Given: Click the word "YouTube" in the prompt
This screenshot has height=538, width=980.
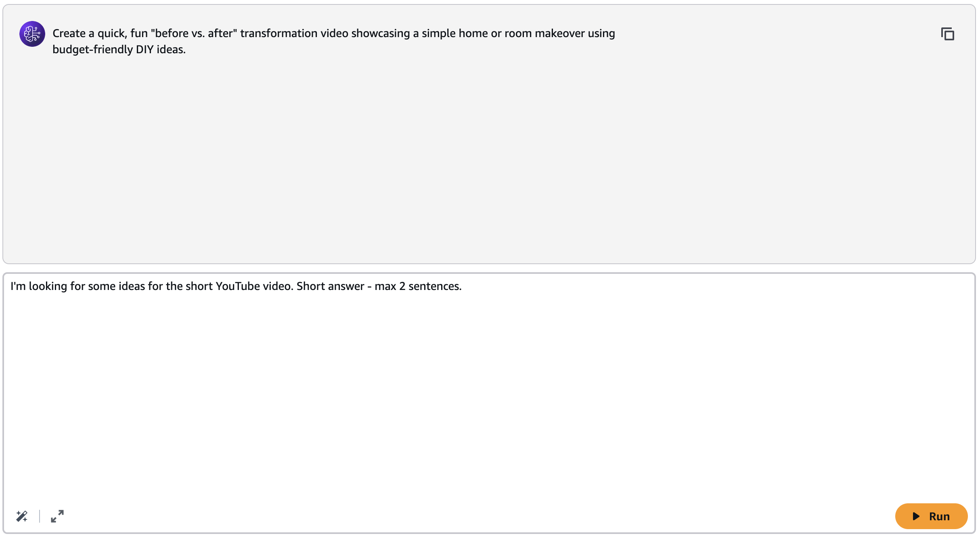Looking at the screenshot, I should [x=238, y=286].
